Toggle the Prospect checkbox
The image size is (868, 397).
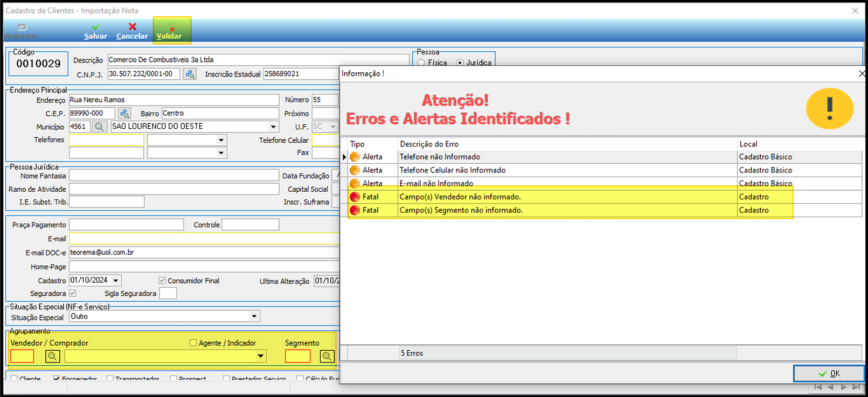tap(173, 379)
